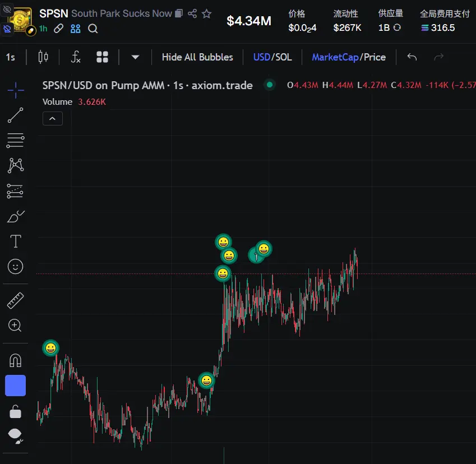Select the Text annotation tool

point(16,242)
